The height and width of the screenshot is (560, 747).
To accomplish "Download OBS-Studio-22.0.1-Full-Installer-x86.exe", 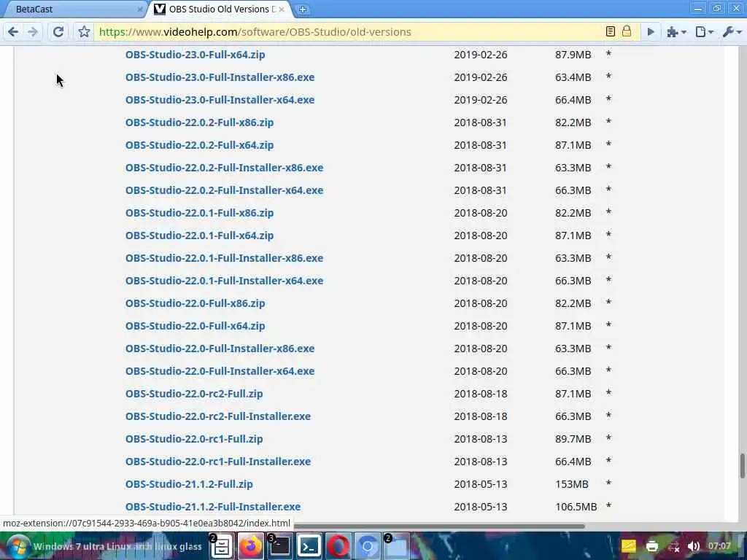I will pos(224,258).
